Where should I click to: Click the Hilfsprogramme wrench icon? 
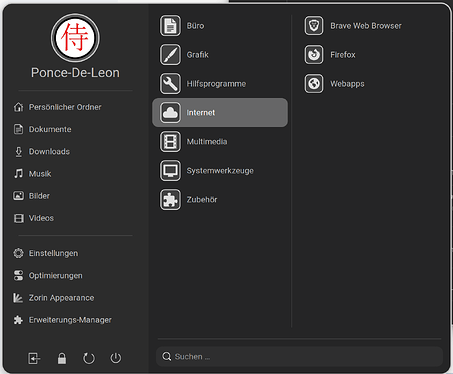click(x=170, y=84)
